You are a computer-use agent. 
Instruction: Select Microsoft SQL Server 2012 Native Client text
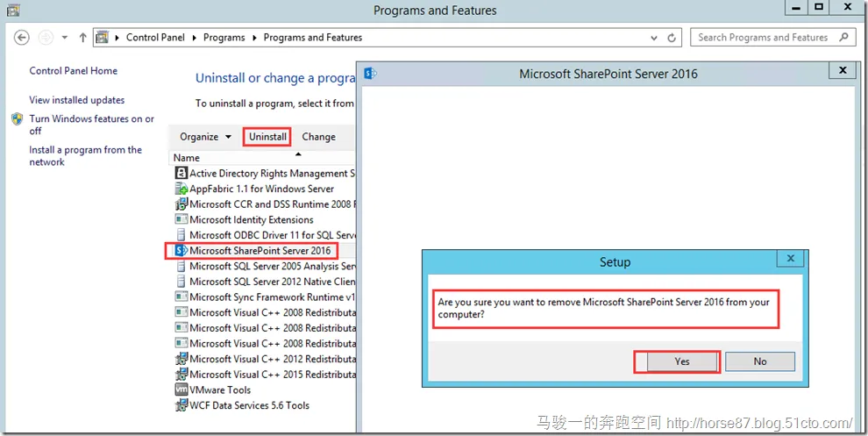[x=273, y=282]
